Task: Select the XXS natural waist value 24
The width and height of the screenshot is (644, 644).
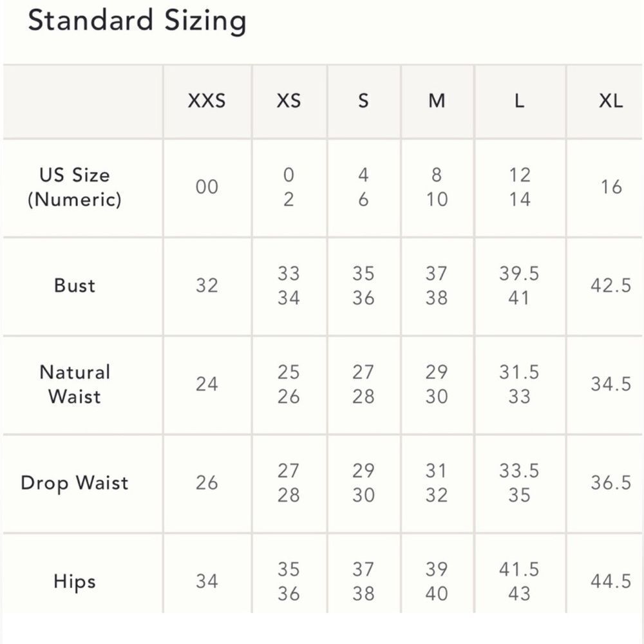Action: coord(207,384)
